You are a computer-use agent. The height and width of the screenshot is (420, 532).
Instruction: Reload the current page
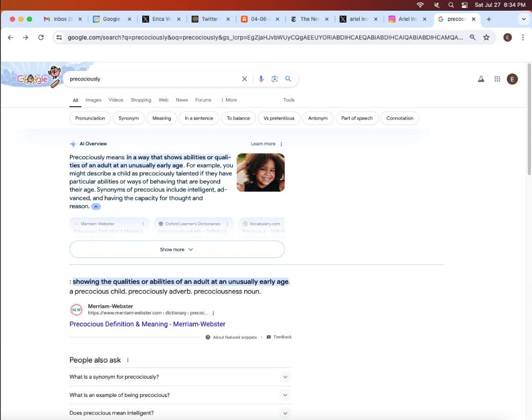pos(41,38)
